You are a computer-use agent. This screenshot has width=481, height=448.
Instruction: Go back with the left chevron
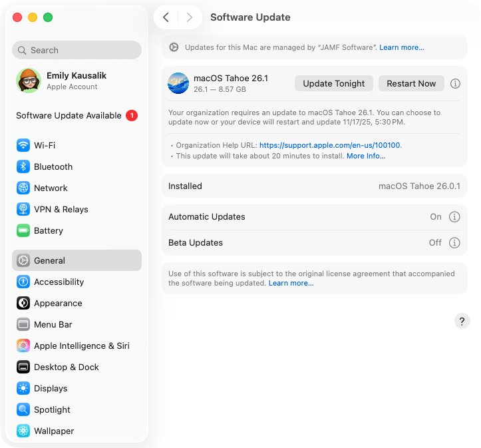166,17
